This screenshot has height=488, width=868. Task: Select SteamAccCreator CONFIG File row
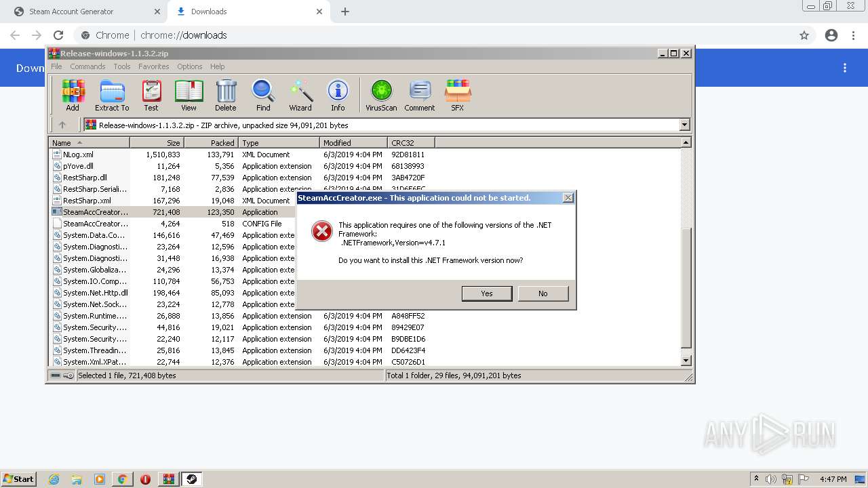(173, 224)
